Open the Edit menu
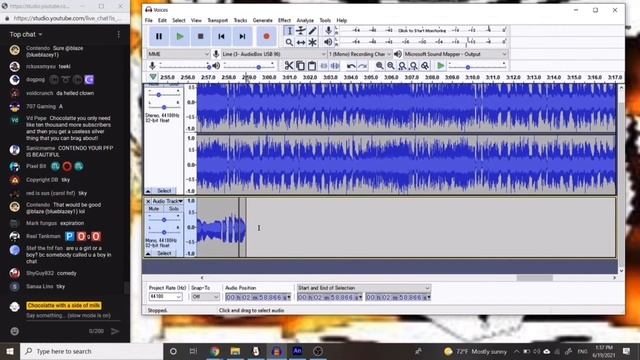The image size is (640, 360). coord(162,20)
